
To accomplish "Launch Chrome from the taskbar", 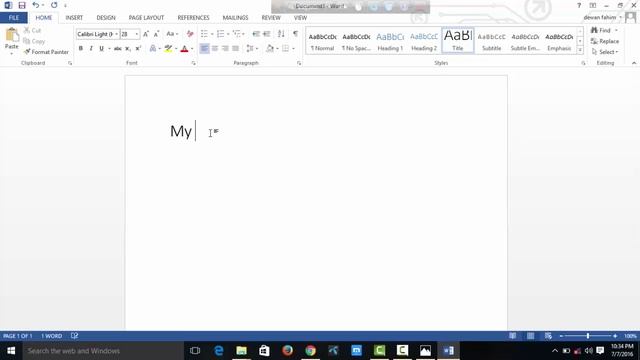I will click(311, 351).
